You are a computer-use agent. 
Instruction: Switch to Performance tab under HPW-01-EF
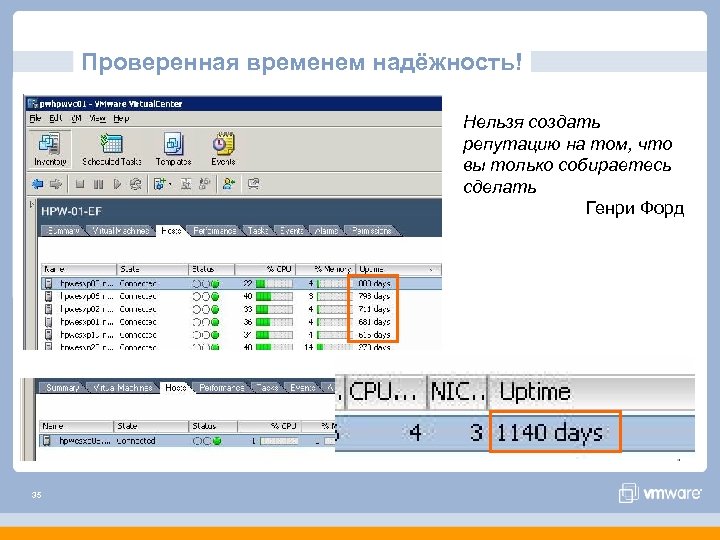(214, 231)
